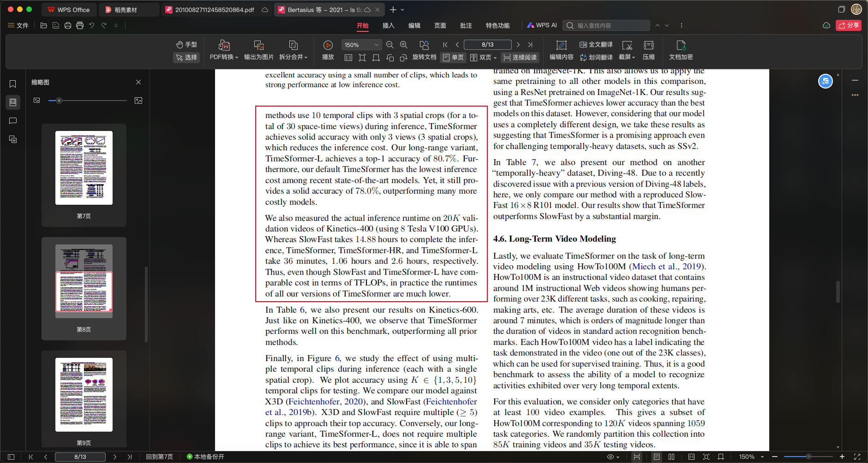Click 本地备份开 backup status button
868x463 pixels.
(x=206, y=457)
